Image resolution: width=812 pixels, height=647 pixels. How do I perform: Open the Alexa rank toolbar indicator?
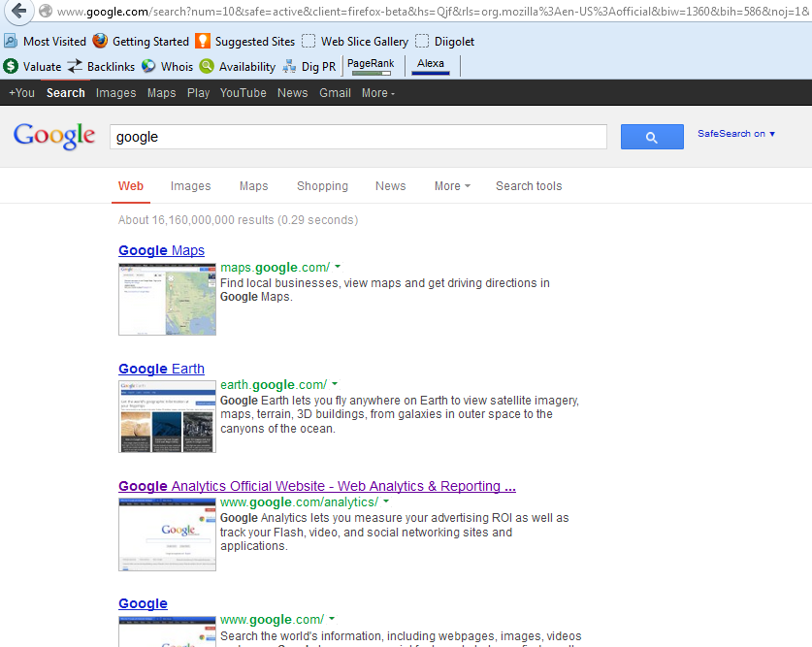[431, 66]
